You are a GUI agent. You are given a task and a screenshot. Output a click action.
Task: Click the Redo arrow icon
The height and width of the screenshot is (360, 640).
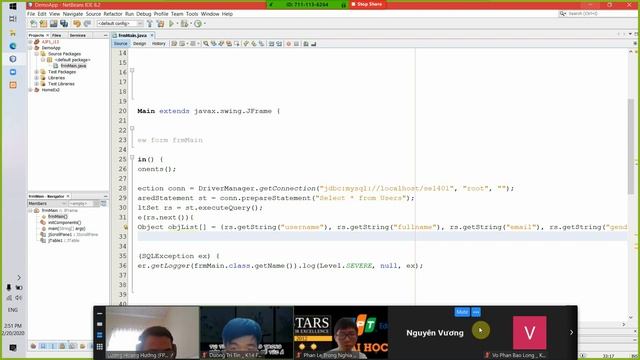click(x=87, y=24)
